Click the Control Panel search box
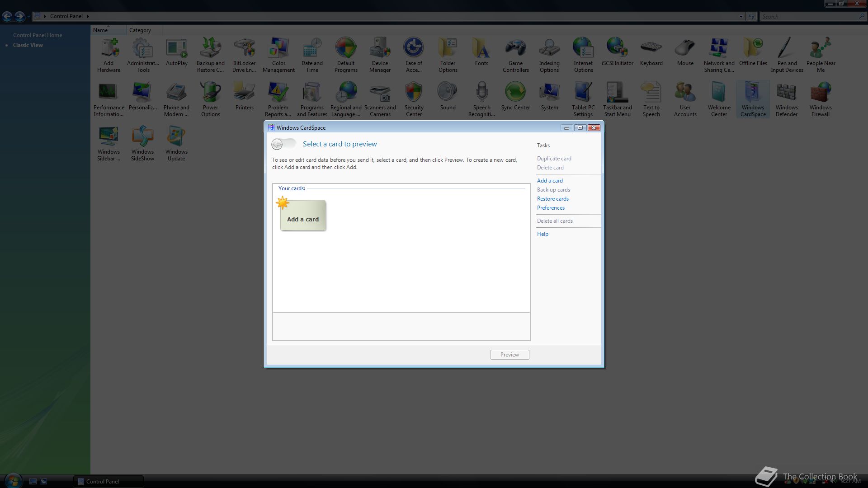868x488 pixels. (809, 16)
